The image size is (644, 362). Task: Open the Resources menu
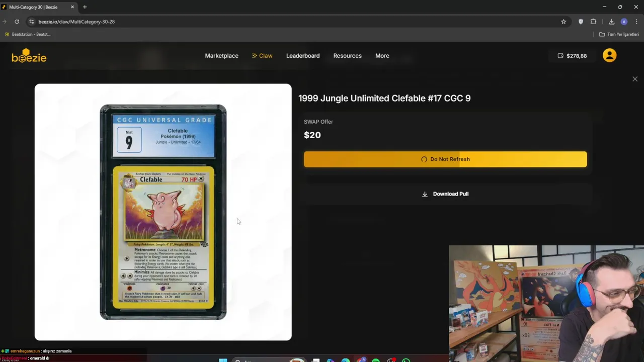click(x=347, y=56)
